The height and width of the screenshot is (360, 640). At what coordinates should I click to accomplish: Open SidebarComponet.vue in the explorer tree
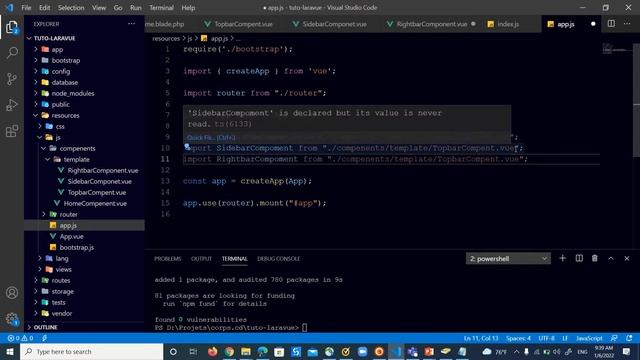point(99,181)
